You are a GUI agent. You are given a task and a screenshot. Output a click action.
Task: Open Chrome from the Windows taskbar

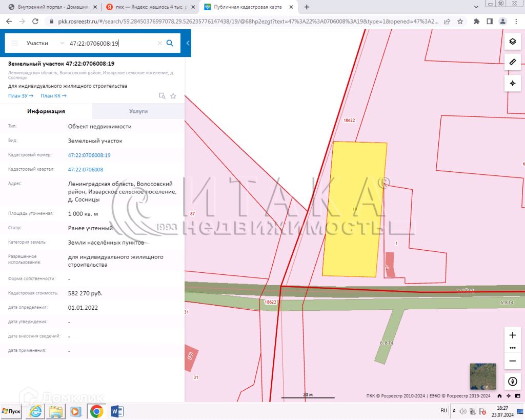point(96,411)
